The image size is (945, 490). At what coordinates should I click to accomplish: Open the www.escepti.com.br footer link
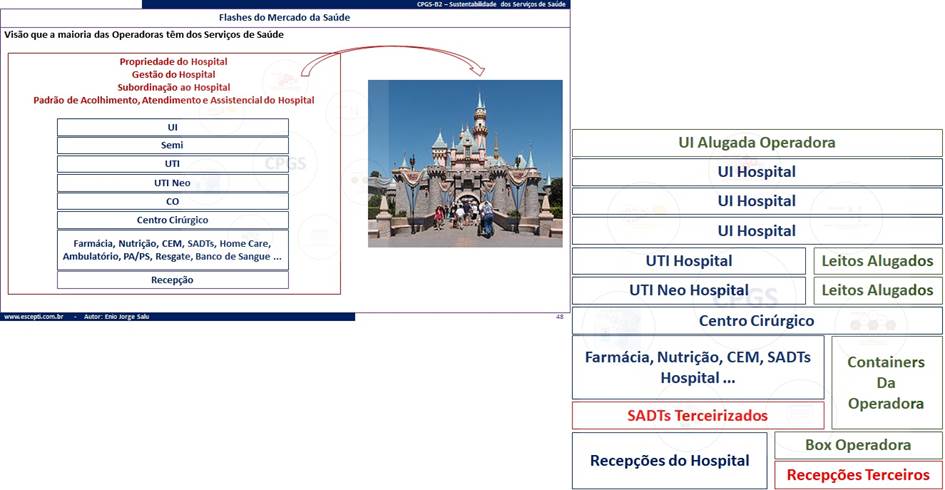pos(34,316)
